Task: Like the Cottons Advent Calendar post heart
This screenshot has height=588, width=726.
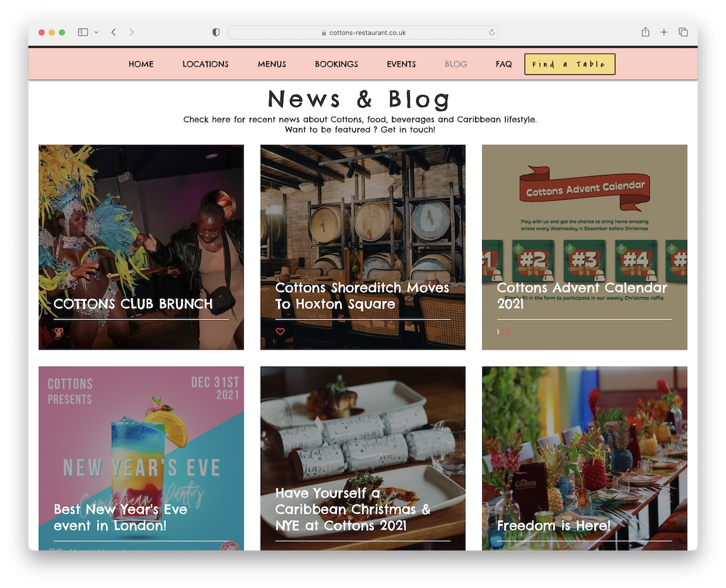Action: (506, 332)
